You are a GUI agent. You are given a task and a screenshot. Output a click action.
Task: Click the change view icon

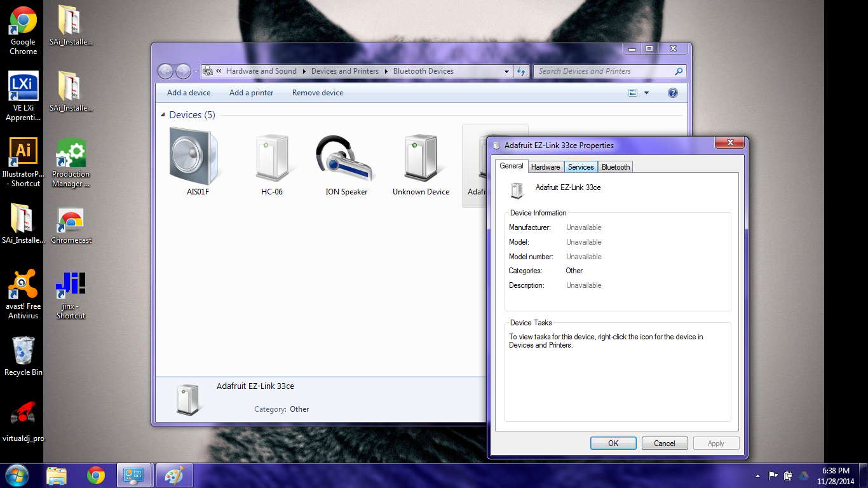[633, 93]
